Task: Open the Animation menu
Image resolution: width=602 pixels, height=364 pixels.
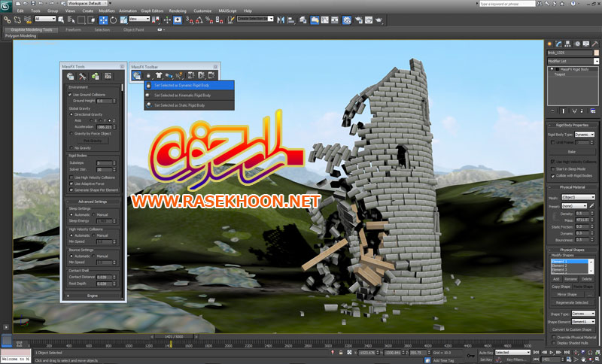Action: [128, 11]
